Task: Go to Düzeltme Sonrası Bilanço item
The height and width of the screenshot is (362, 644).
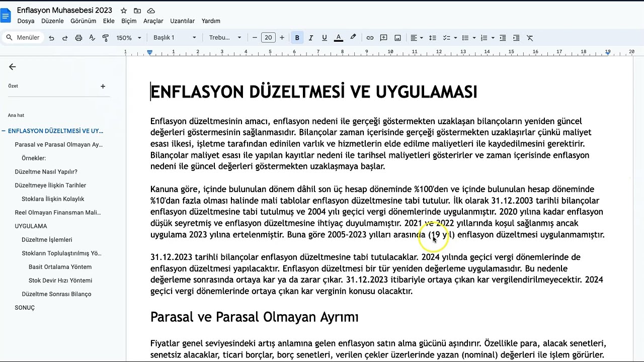Action: [x=56, y=294]
